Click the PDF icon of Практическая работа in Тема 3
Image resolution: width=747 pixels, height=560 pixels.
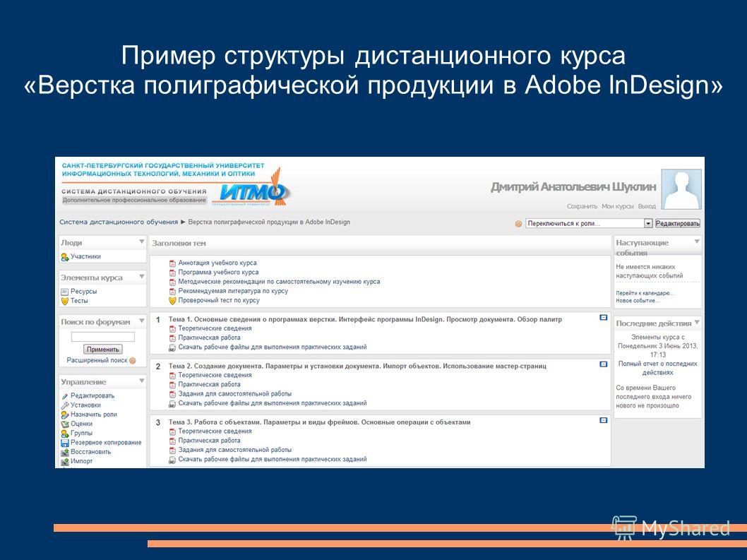pos(172,441)
